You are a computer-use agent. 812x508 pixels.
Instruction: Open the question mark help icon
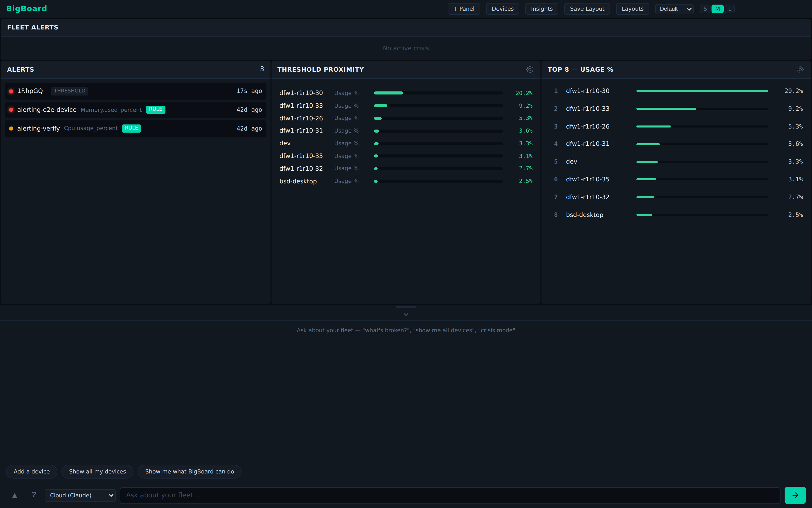coord(33,495)
